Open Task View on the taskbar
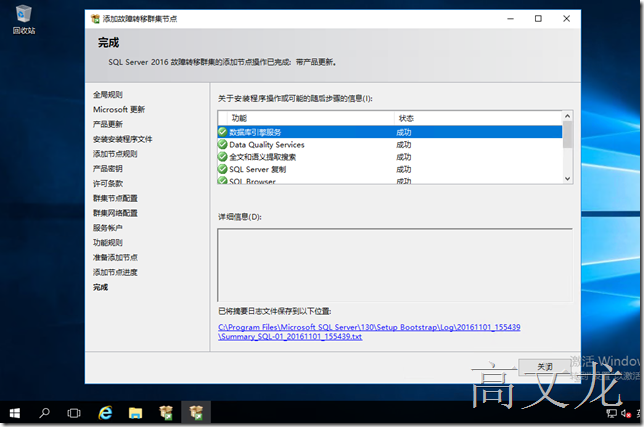 tap(74, 413)
